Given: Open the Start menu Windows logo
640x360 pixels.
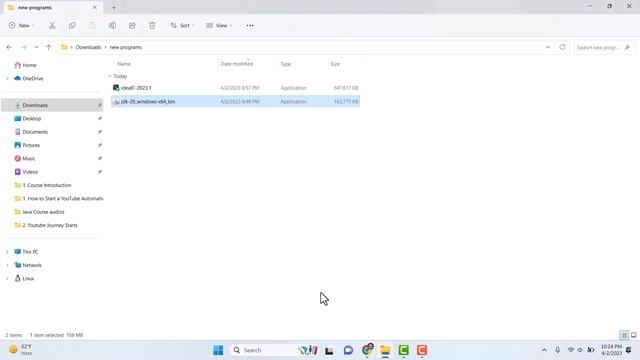Looking at the screenshot, I should click(x=218, y=350).
